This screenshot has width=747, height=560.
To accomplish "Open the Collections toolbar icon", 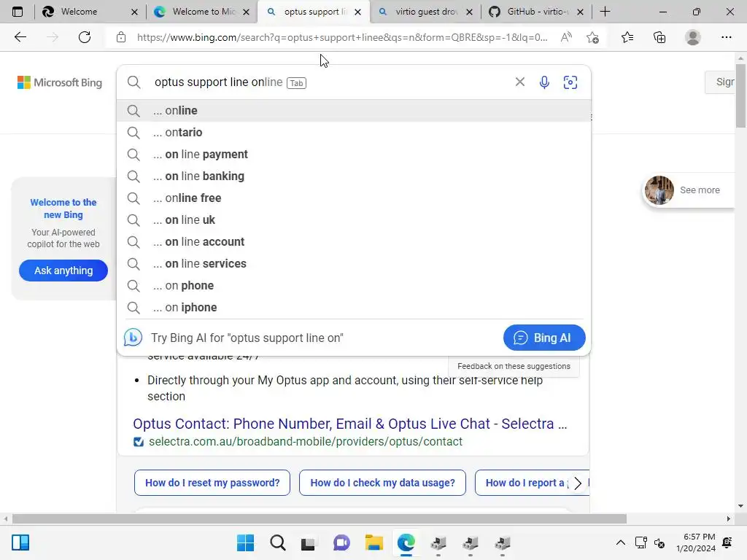I will coord(659,37).
